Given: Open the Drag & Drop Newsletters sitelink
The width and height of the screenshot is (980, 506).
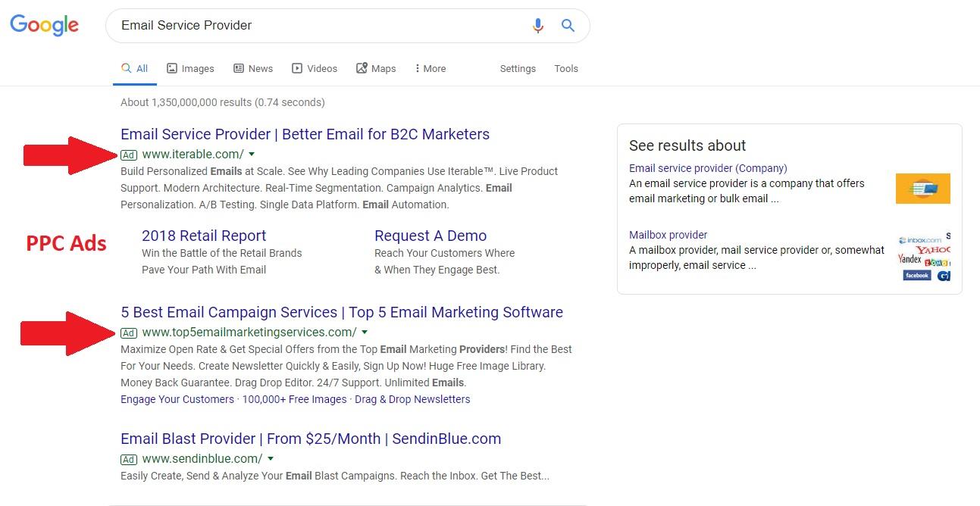Looking at the screenshot, I should coord(412,399).
